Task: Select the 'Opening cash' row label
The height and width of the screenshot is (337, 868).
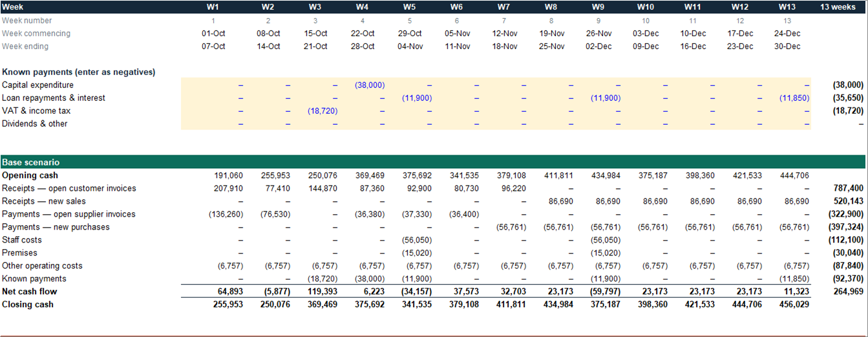Action: (x=30, y=175)
